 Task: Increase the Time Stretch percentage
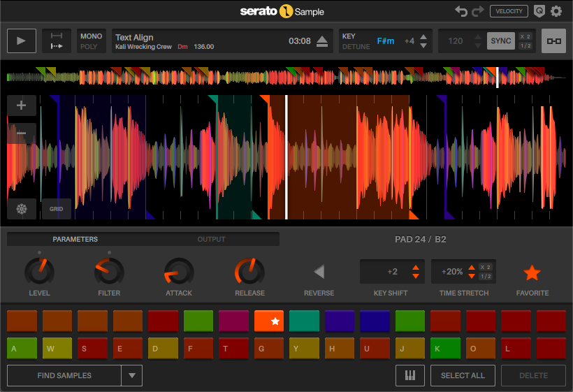point(472,268)
